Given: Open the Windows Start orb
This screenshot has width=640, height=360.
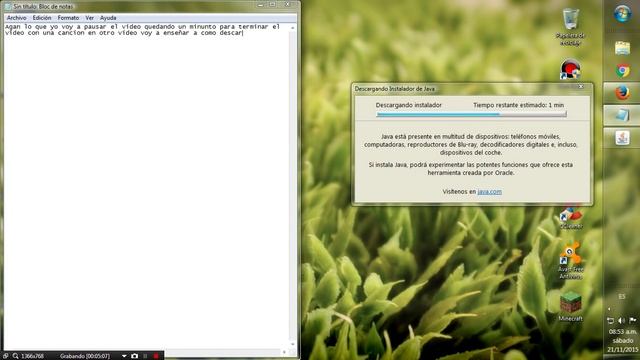Looking at the screenshot, I should click(x=622, y=13).
